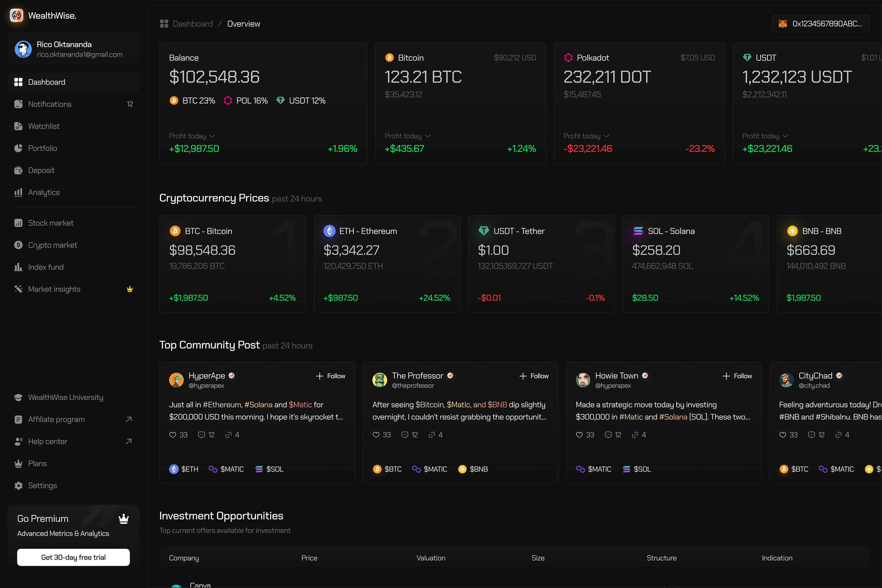Open comments on The Professor's post
The height and width of the screenshot is (588, 882).
[x=405, y=435]
